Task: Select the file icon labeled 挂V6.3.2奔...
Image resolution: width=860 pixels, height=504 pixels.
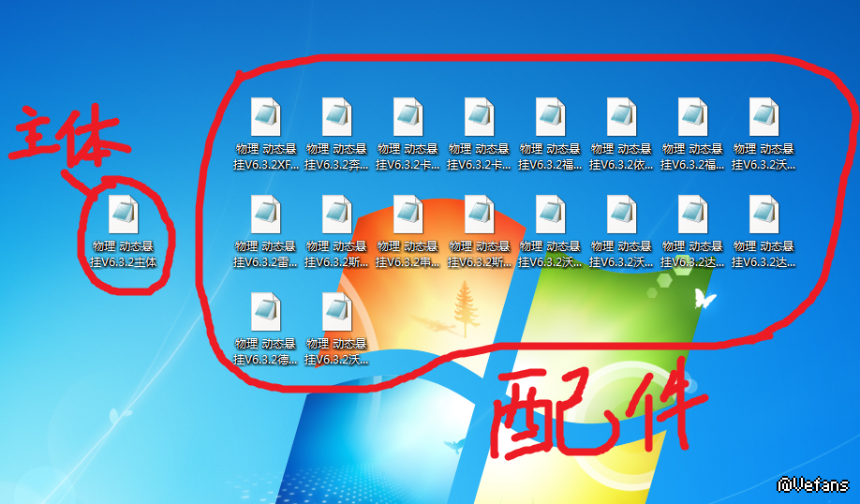Action: click(336, 117)
